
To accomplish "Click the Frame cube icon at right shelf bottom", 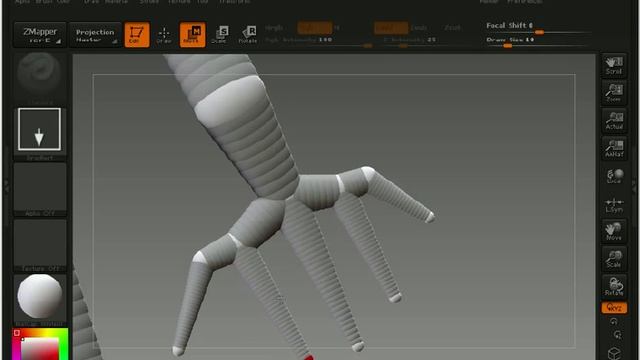I will point(614,353).
